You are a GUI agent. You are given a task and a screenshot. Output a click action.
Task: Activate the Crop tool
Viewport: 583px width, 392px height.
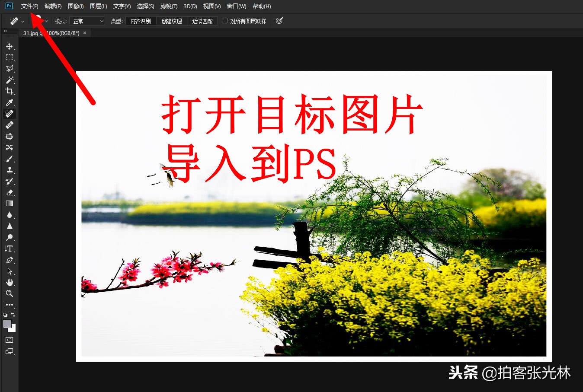click(9, 91)
